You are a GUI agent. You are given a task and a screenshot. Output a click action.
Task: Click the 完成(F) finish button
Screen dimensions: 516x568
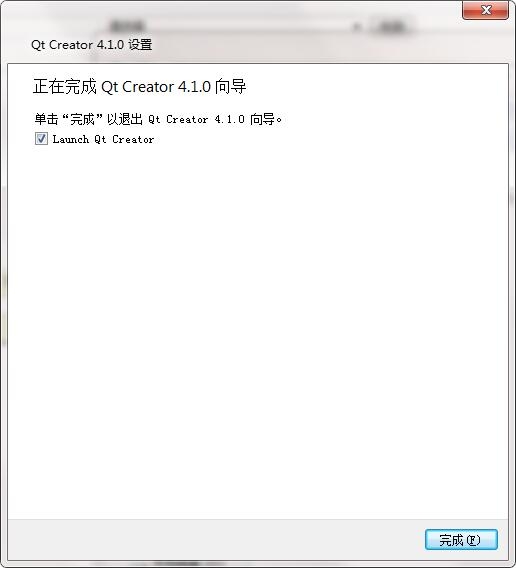pos(461,540)
